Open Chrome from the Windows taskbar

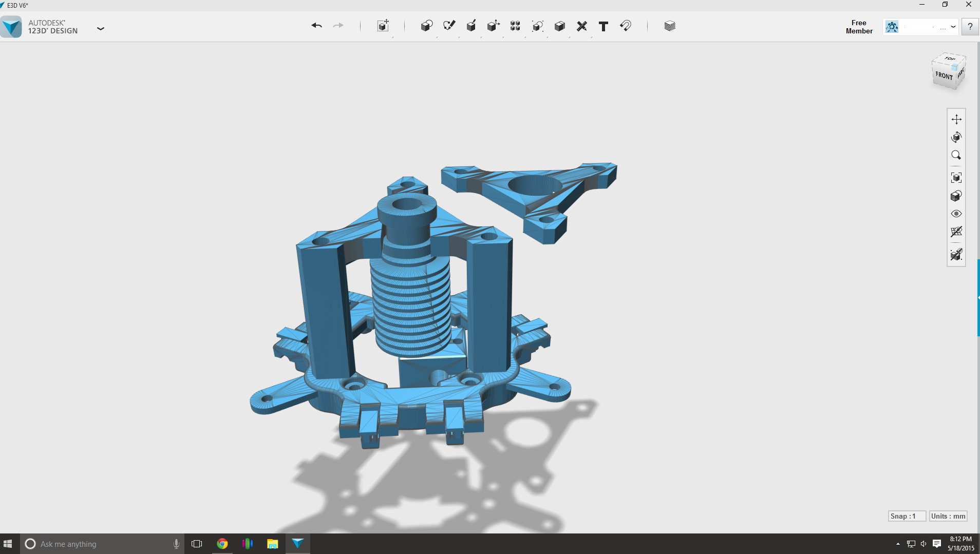click(222, 544)
